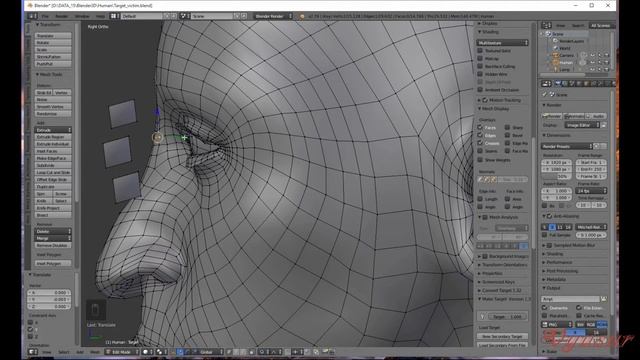Toggle Y constraint axis checkbox
640x360 pixels.
(30, 329)
